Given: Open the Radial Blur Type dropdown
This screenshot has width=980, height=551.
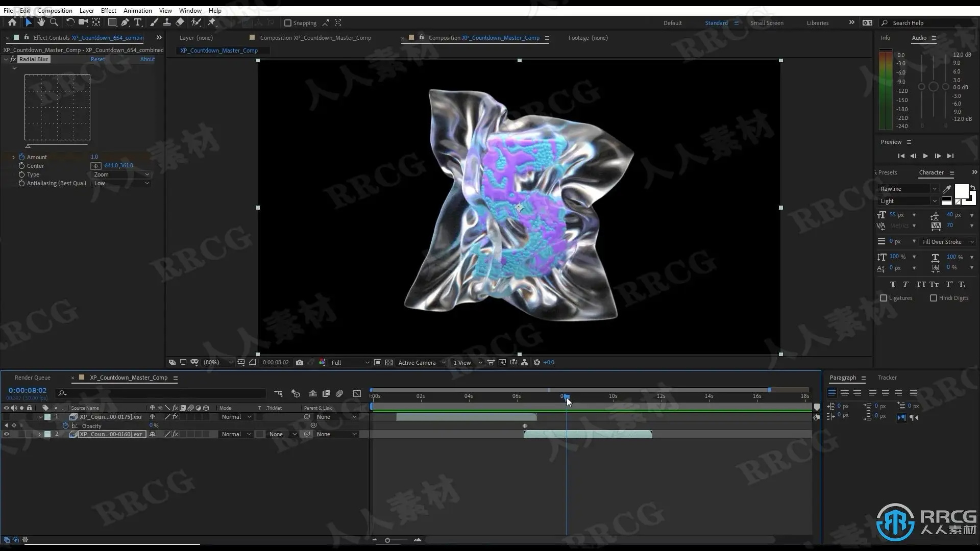Looking at the screenshot, I should (121, 174).
